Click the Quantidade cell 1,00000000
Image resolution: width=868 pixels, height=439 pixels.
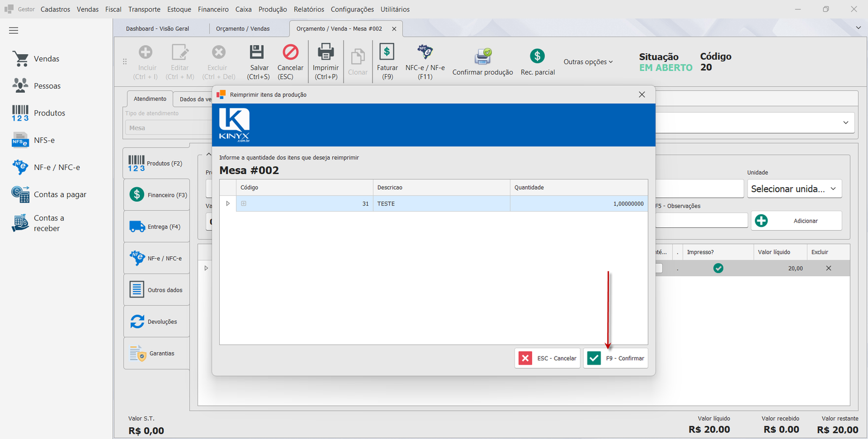579,203
